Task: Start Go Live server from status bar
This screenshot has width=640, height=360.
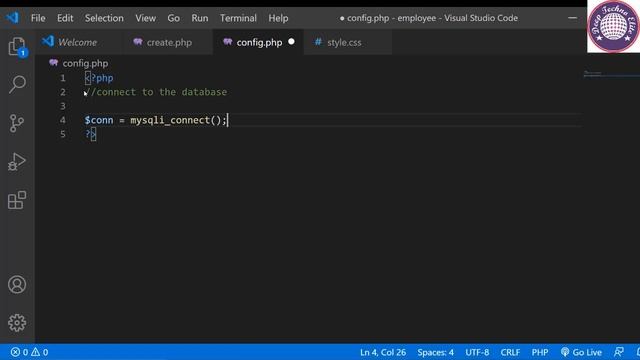Action: [581, 352]
